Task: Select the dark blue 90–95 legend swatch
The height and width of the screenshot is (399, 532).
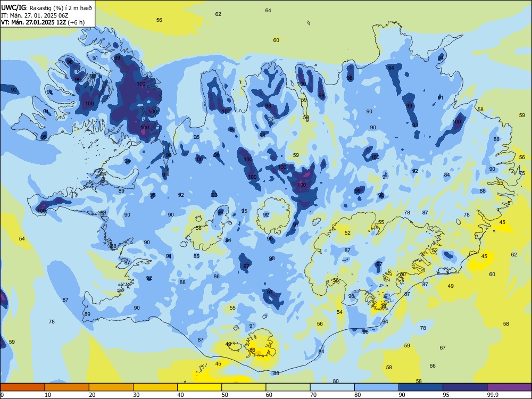Action: pyautogui.click(x=421, y=387)
